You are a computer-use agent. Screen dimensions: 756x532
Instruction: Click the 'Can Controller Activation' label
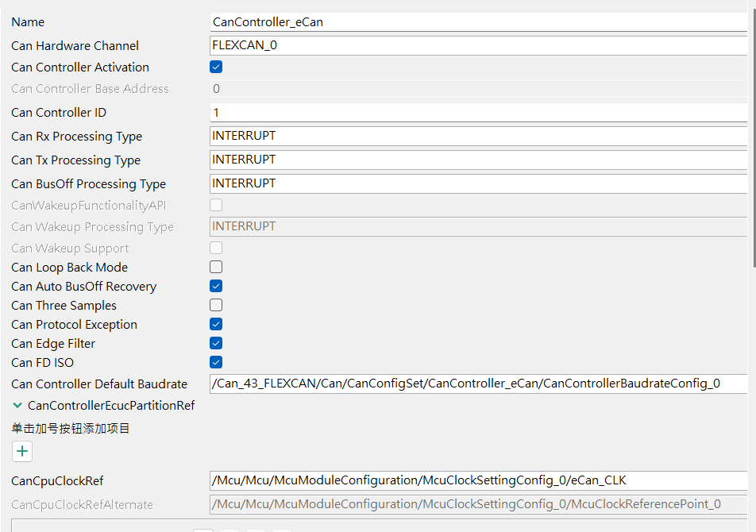click(80, 67)
